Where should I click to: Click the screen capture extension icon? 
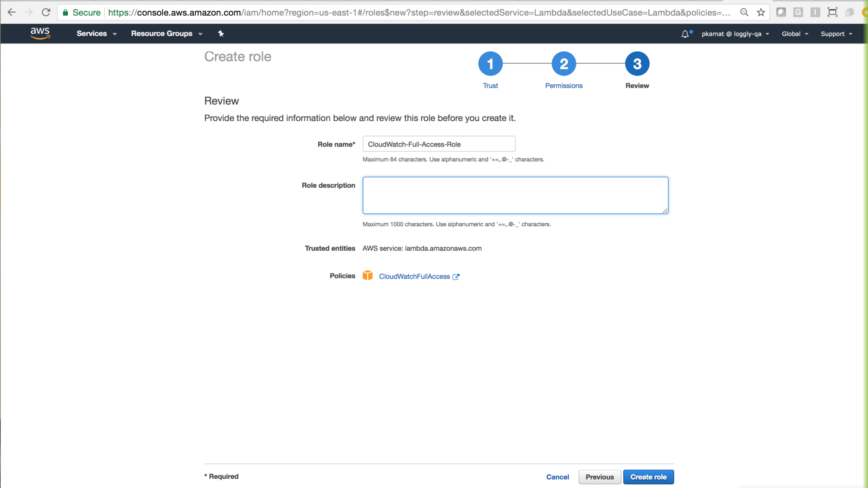click(x=832, y=12)
